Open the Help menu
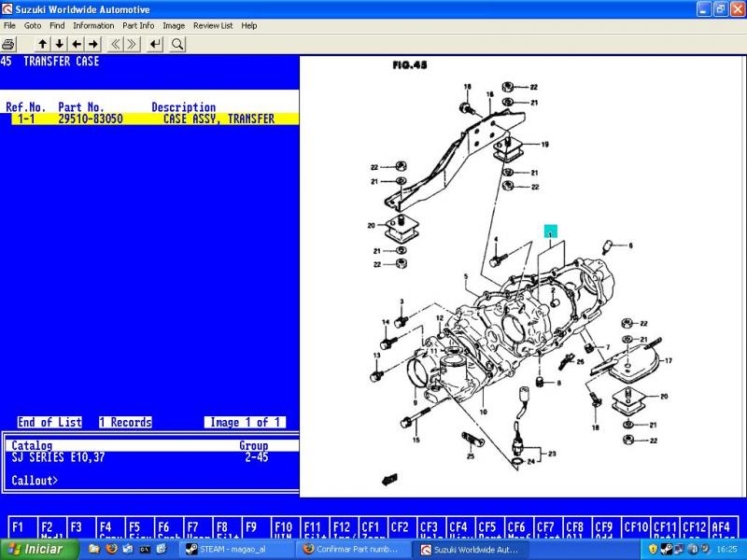747x560 pixels. (x=249, y=26)
